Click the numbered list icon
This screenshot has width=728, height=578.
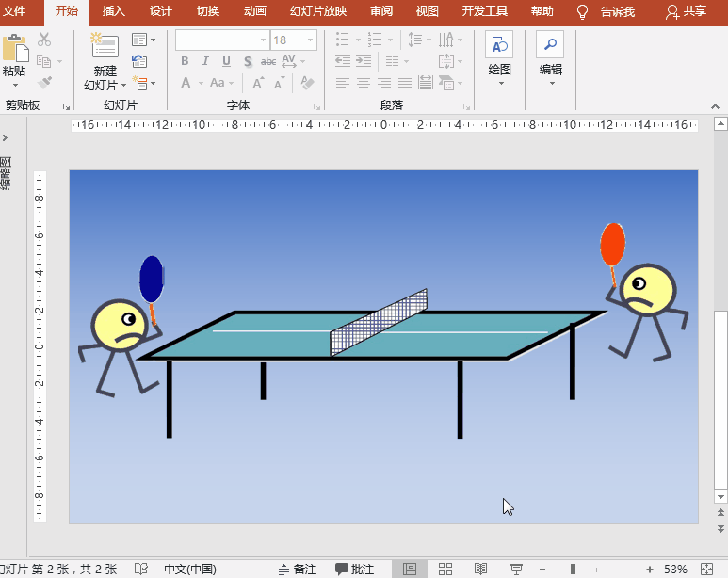[x=374, y=40]
